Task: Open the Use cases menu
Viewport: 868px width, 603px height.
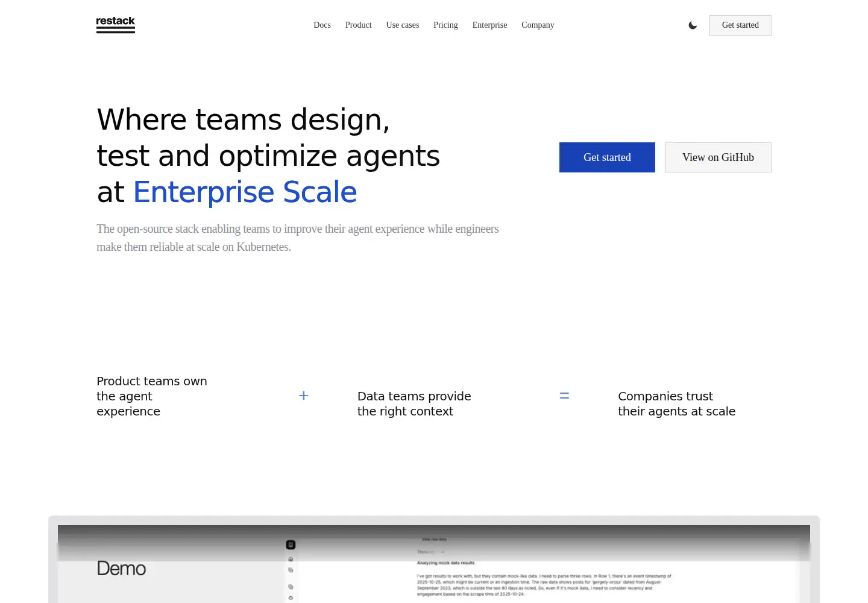Action: coord(403,25)
